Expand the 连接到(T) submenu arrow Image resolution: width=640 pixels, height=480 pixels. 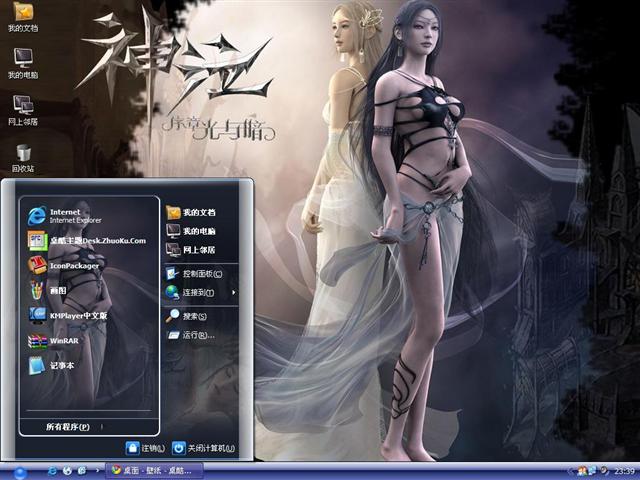[x=234, y=292]
